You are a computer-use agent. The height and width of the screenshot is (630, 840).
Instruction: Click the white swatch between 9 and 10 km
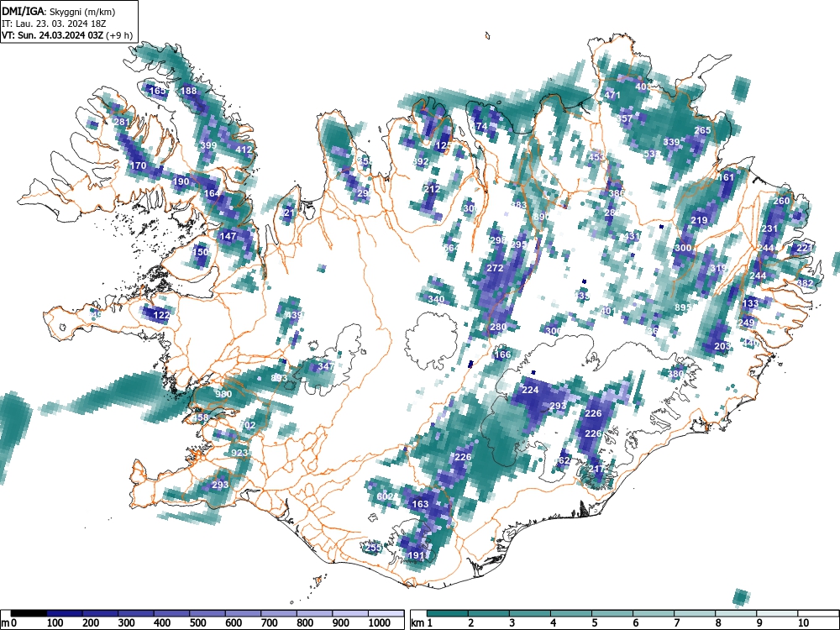click(776, 613)
